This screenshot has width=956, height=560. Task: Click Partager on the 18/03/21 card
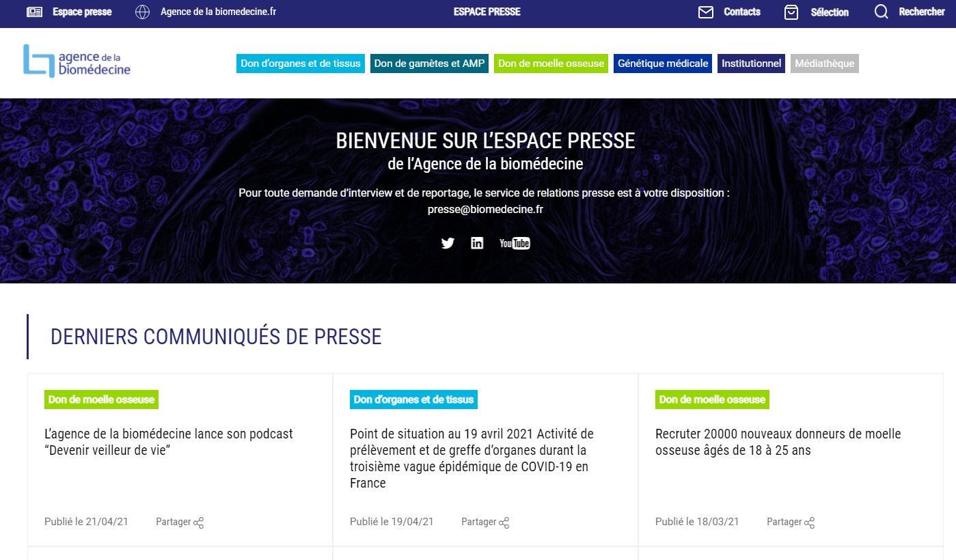point(784,522)
